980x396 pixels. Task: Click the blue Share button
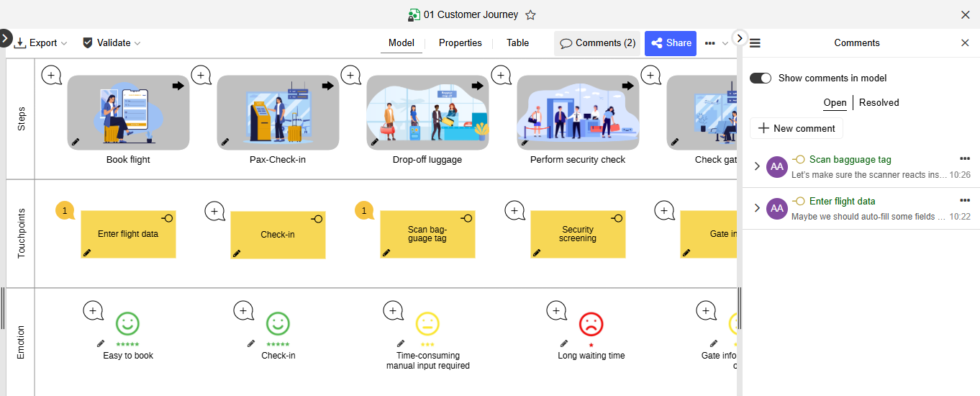tap(670, 43)
